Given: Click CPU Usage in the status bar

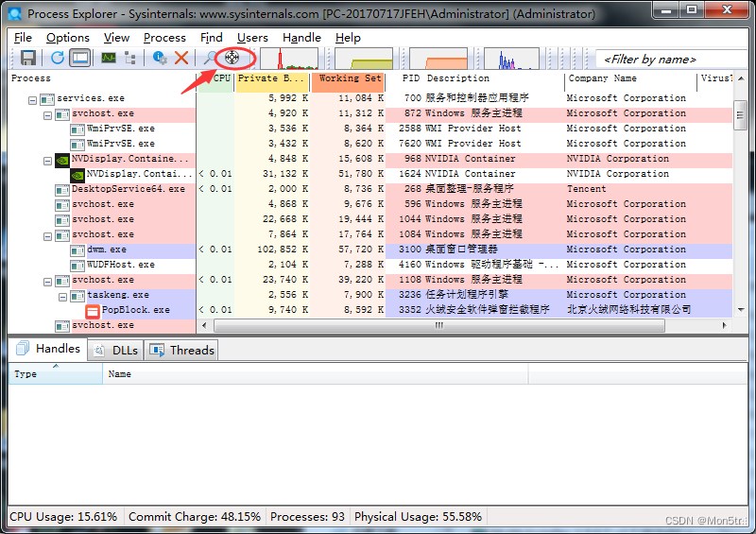Looking at the screenshot, I should click(x=63, y=517).
